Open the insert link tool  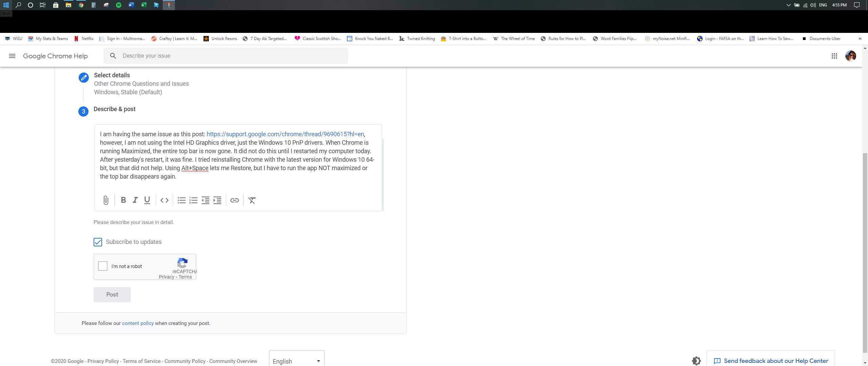point(234,200)
